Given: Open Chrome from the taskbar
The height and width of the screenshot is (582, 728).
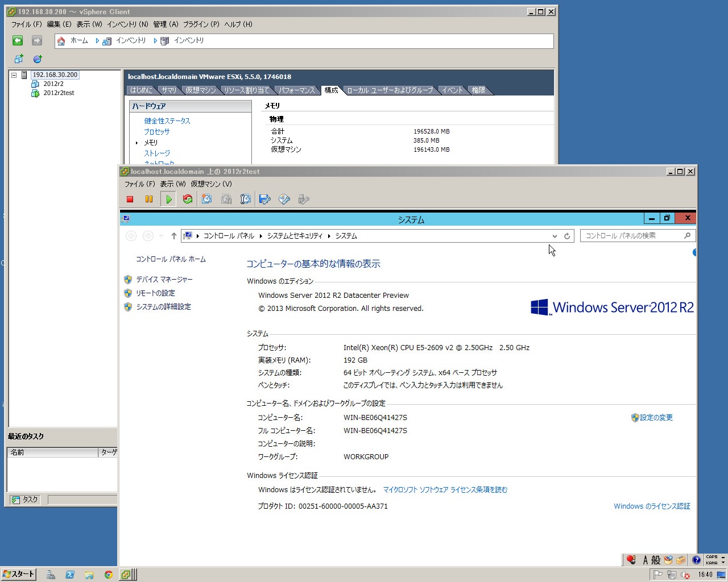Looking at the screenshot, I should [x=108, y=575].
